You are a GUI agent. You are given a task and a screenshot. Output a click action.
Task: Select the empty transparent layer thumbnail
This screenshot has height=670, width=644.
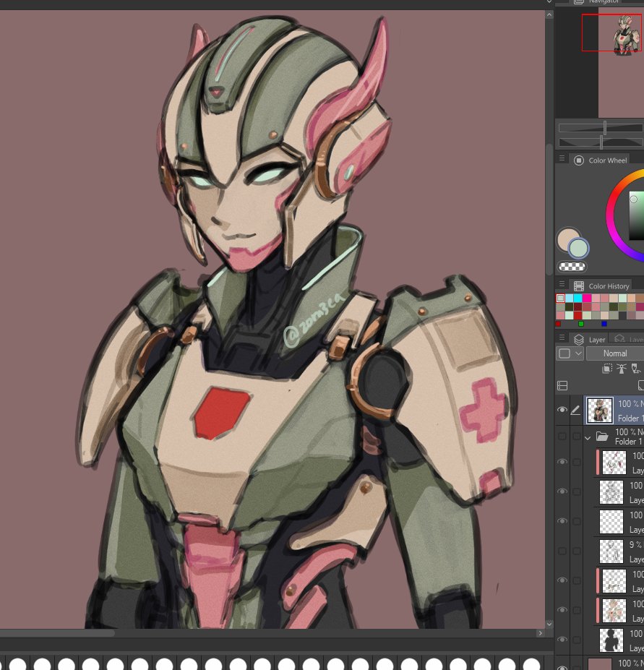click(611, 521)
